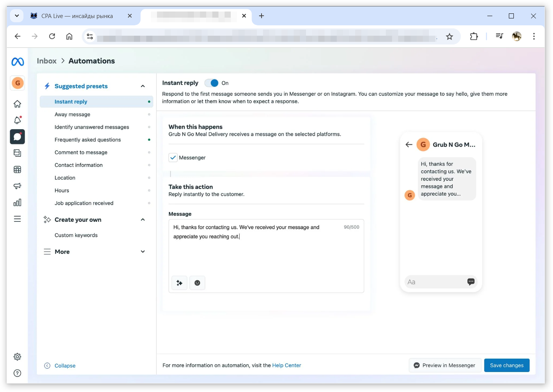Image resolution: width=553 pixels, height=392 pixels.
Task: Uncheck the Messenger platform checkbox
Action: 173,158
